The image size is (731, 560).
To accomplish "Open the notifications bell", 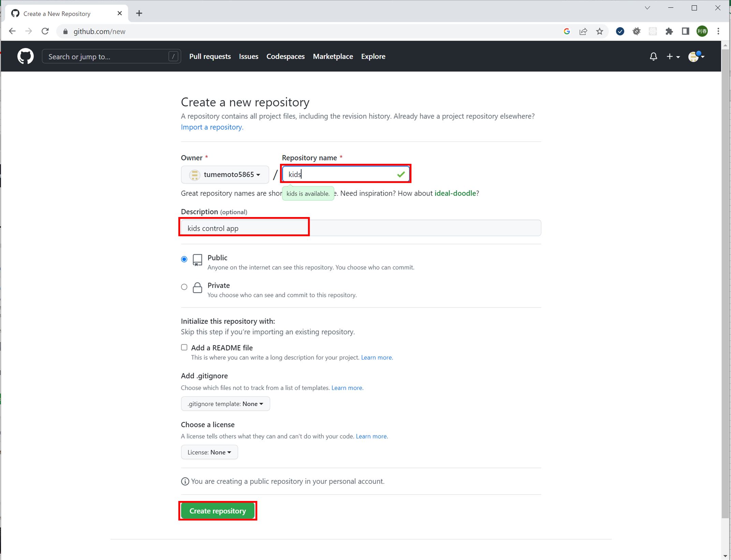I will (653, 56).
